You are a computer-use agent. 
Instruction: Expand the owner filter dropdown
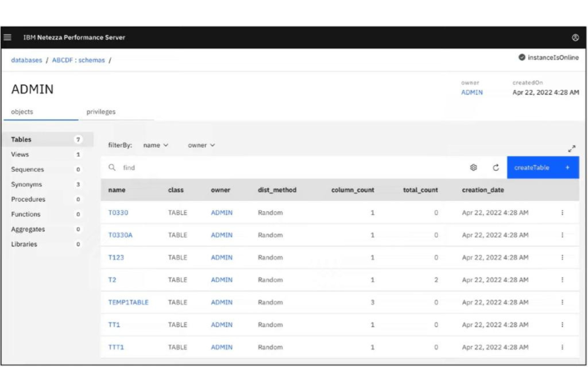[x=201, y=145]
